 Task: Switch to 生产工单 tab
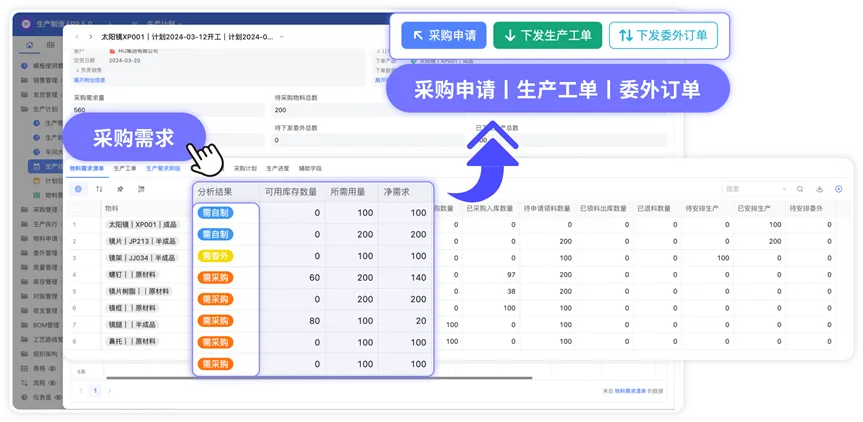[x=125, y=168]
